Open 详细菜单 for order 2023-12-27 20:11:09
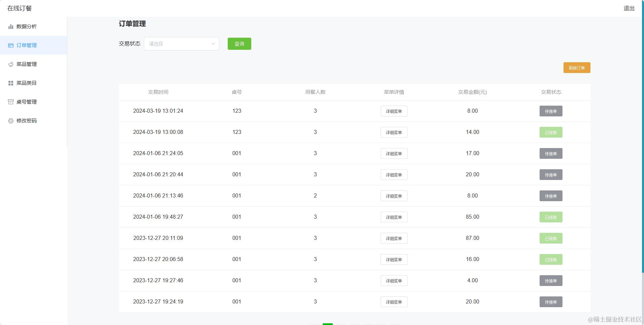The width and height of the screenshot is (644, 325). pyautogui.click(x=394, y=238)
